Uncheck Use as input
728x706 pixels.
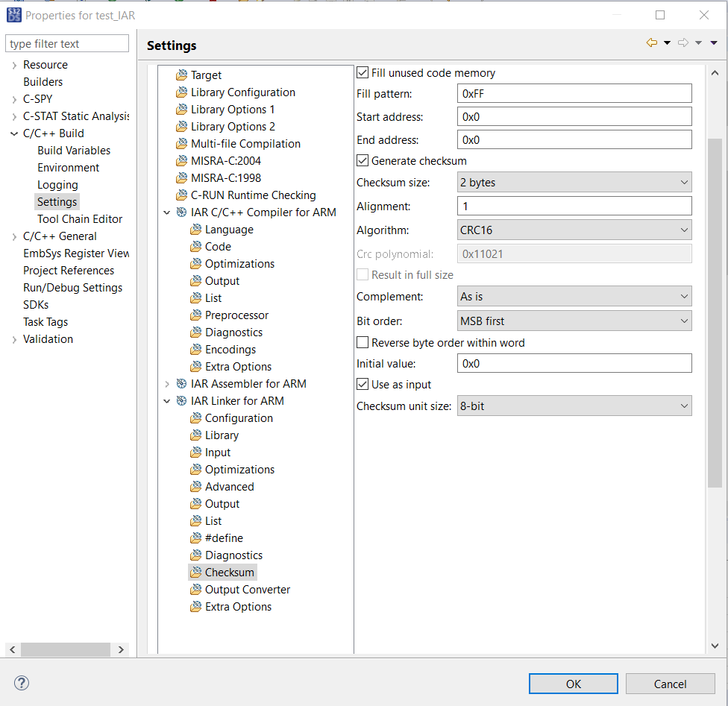point(363,385)
